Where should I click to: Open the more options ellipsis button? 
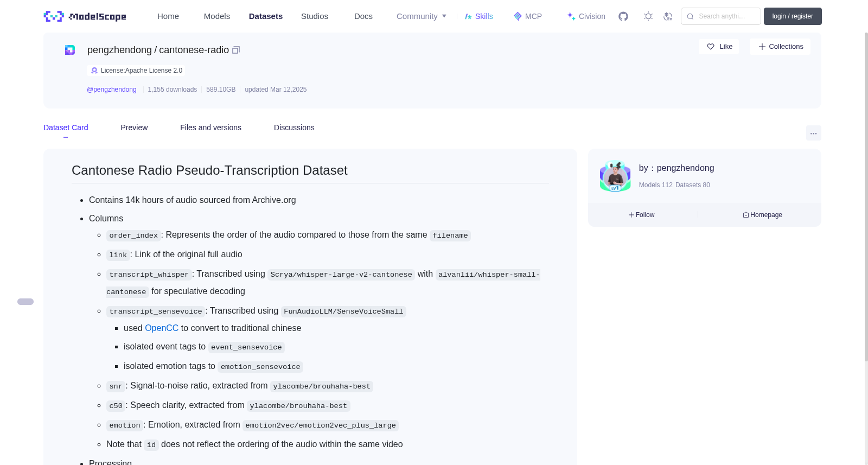pyautogui.click(x=814, y=133)
